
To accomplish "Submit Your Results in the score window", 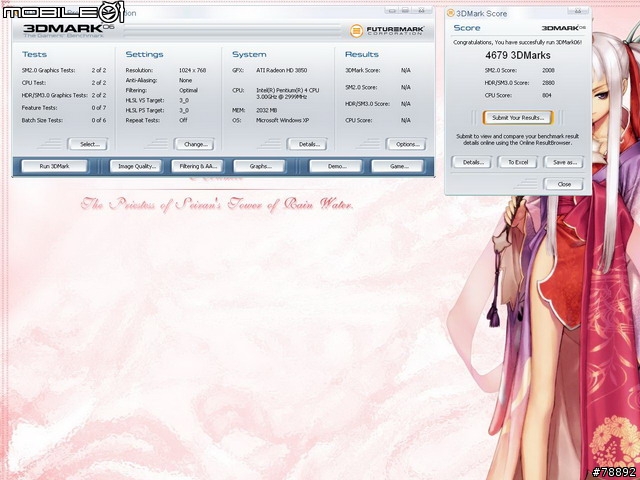I will point(518,118).
